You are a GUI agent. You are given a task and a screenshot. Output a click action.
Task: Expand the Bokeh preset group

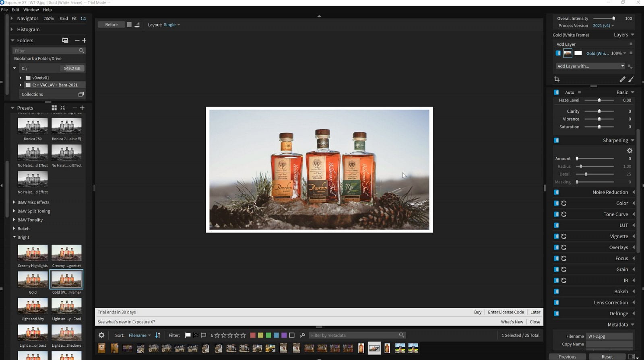(x=14, y=228)
